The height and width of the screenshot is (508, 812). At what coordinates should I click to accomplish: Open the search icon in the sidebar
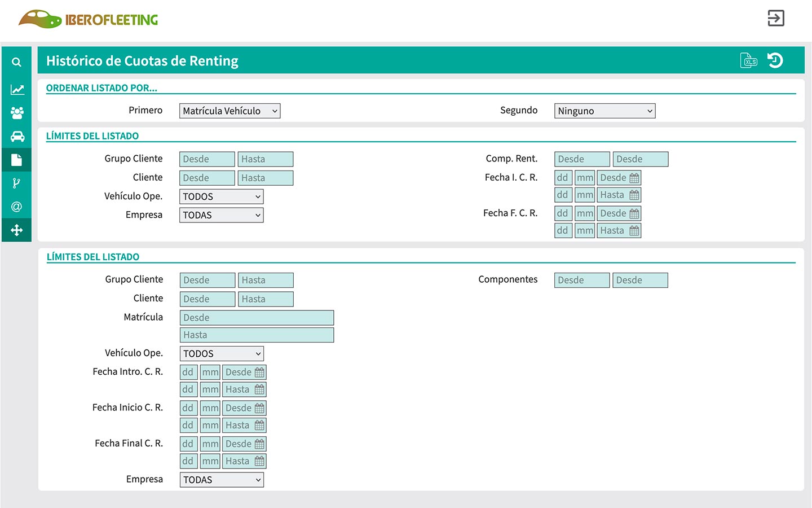click(x=16, y=62)
